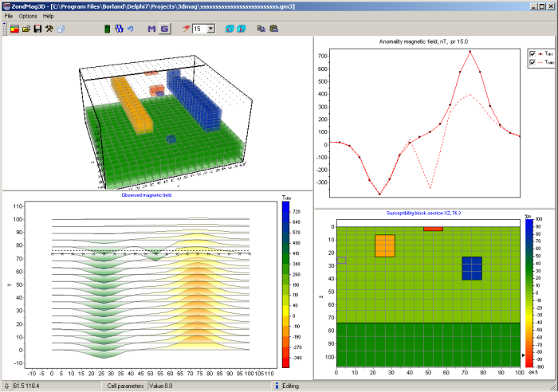
Task: Select the blue block in susceptibility section
Action: click(x=472, y=268)
